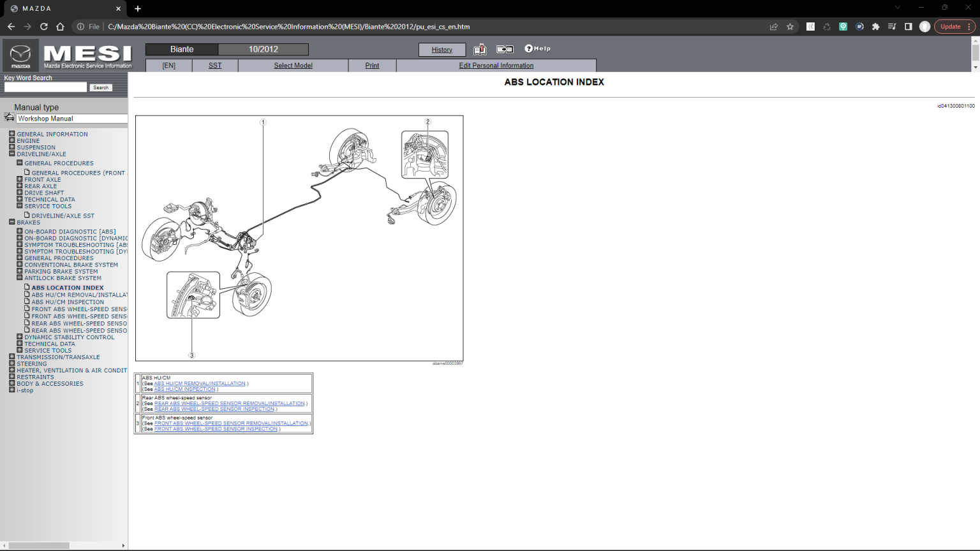Click the Key Word Search input field
The height and width of the screenshot is (551, 980).
(45, 87)
